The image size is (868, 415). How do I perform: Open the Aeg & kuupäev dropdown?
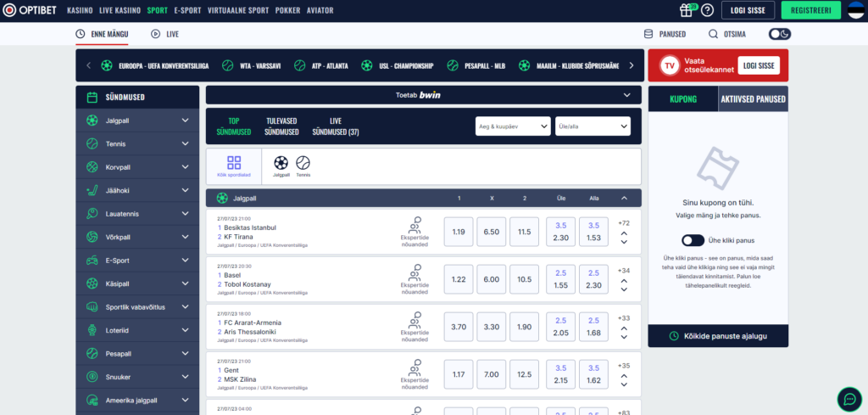(x=513, y=126)
